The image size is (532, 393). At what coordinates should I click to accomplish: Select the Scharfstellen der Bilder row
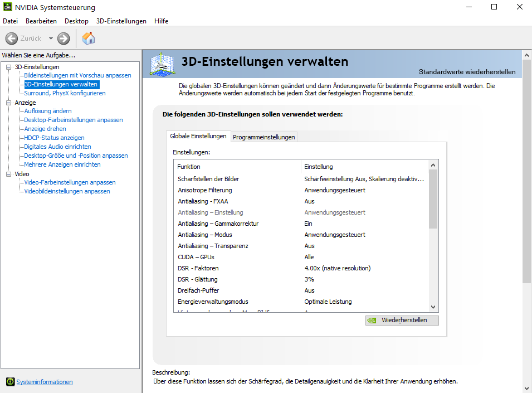pyautogui.click(x=301, y=179)
